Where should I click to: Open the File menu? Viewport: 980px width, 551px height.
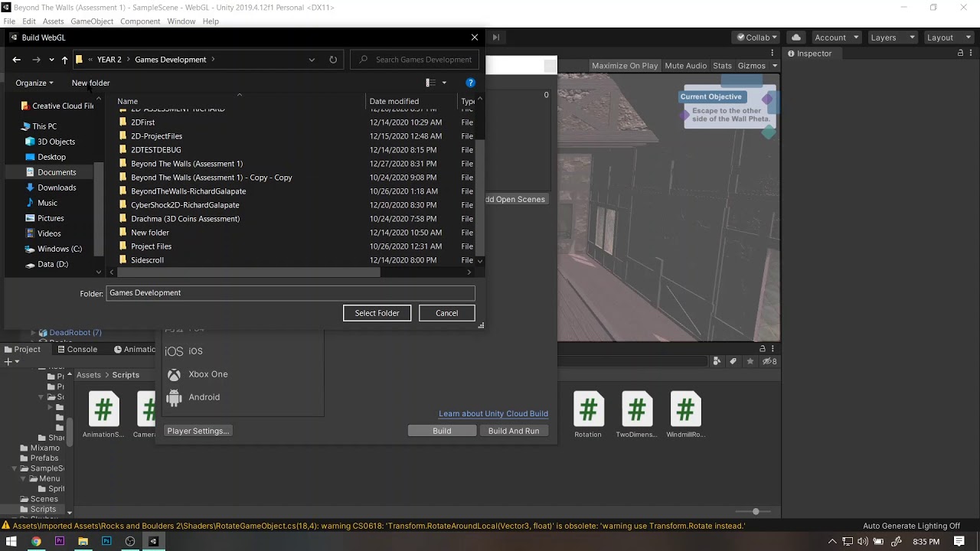[x=9, y=21]
